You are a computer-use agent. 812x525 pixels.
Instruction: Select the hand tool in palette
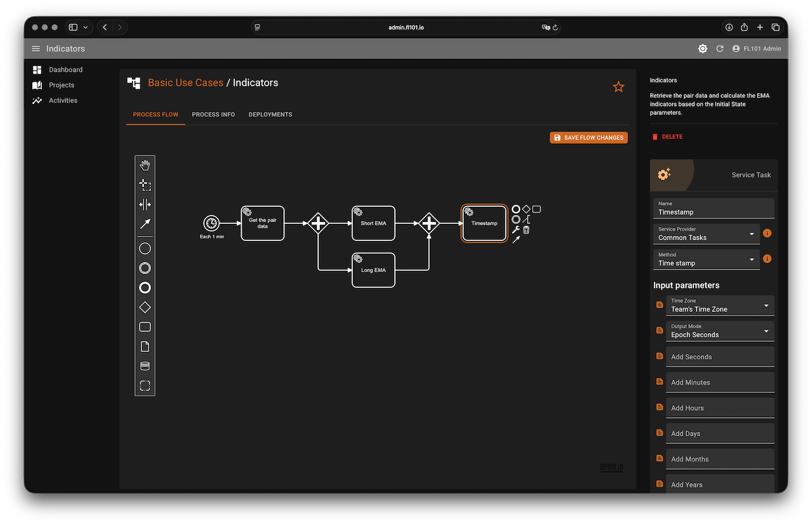[145, 165]
